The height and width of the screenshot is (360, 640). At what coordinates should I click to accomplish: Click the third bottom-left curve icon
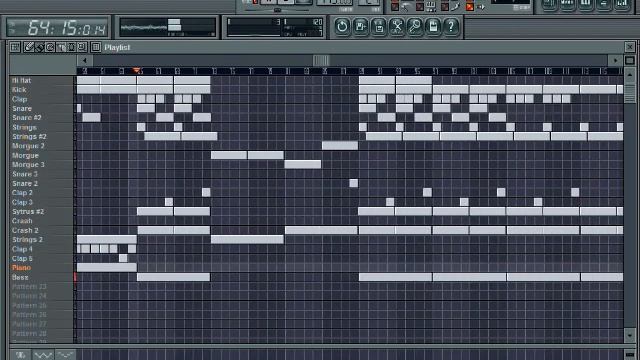point(65,355)
